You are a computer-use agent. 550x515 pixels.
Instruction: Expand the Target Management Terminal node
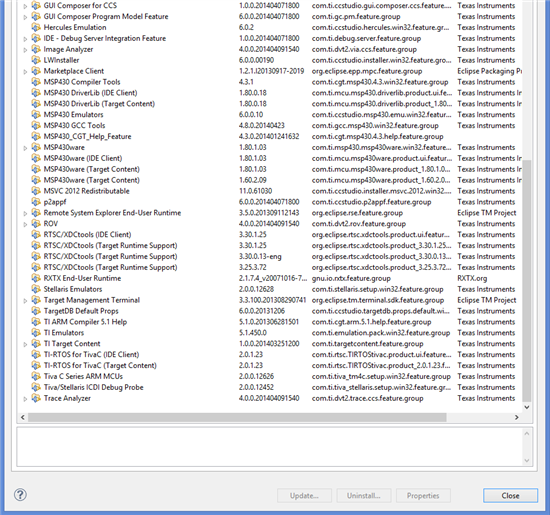coord(25,301)
